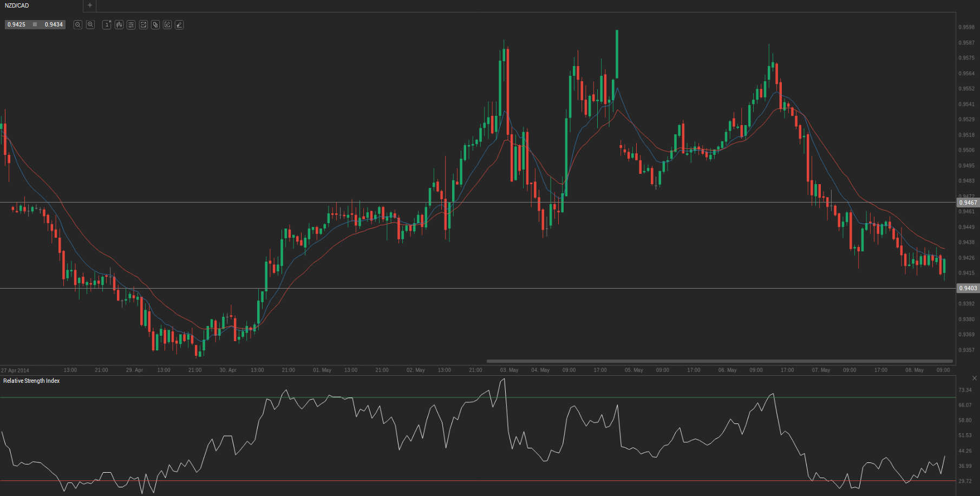980x496 pixels.
Task: Click the 30. Apr date label
Action: pyautogui.click(x=228, y=370)
